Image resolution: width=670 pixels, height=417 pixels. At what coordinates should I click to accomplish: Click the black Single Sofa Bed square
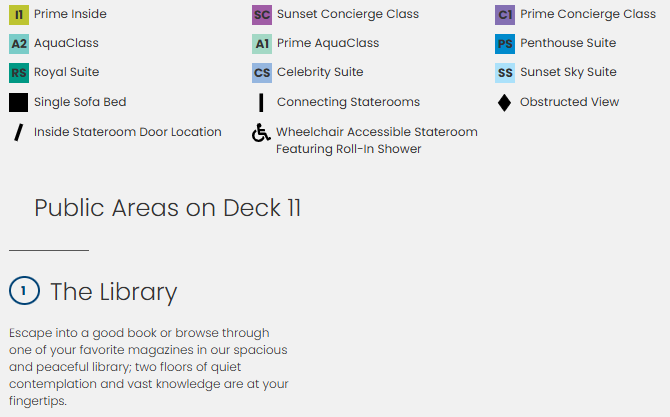pos(19,102)
